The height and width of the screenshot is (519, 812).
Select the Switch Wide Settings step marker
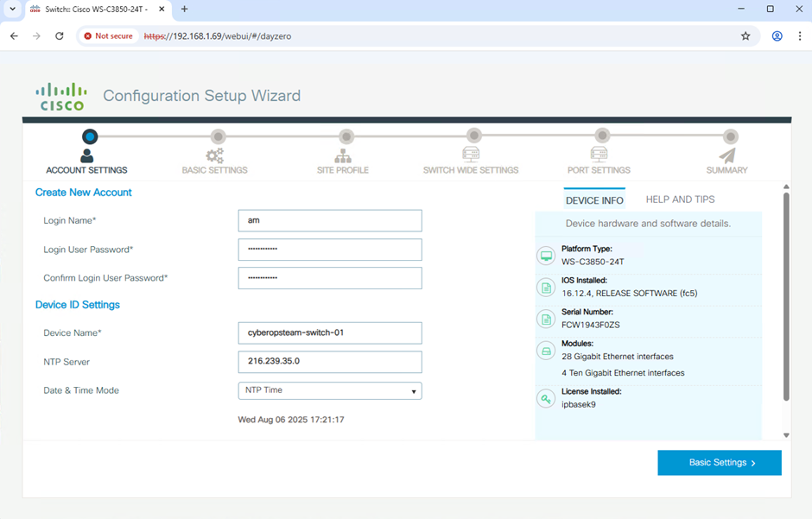tap(474, 136)
